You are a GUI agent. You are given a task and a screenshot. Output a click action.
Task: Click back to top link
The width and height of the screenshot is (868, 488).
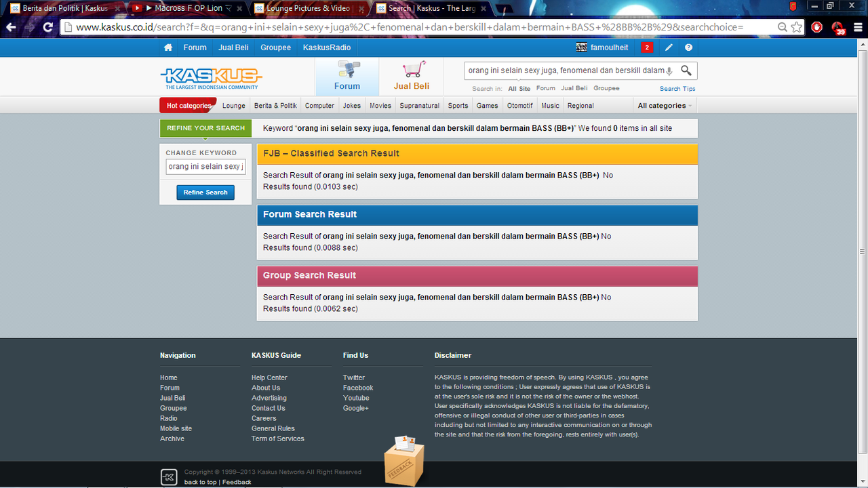pyautogui.click(x=201, y=482)
